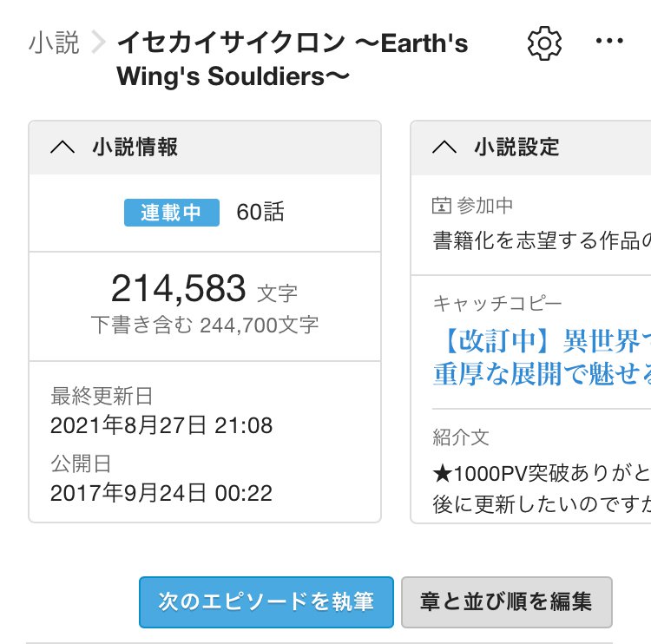
Task: Go back to the 小説 breadcrumb
Action: click(x=54, y=43)
